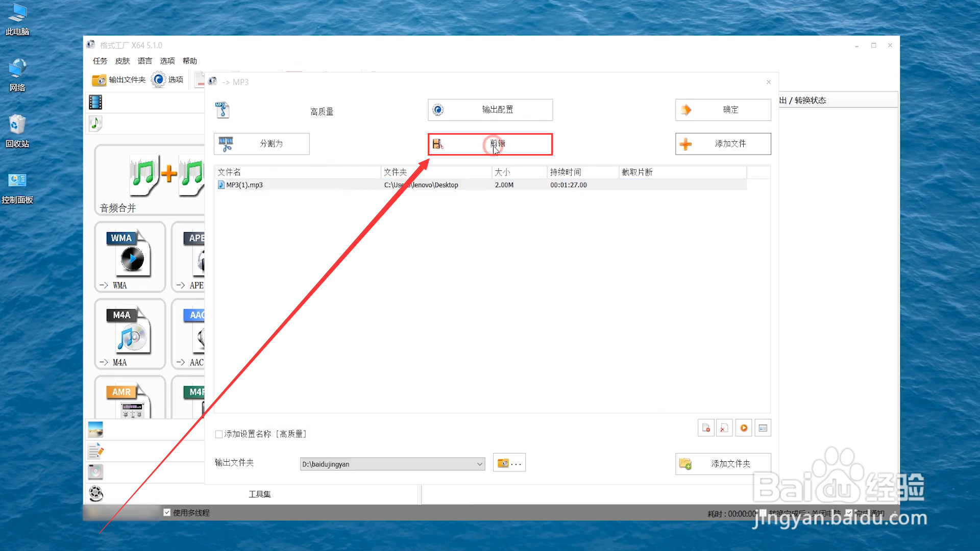Image resolution: width=980 pixels, height=551 pixels.
Task: Click the 确定 confirm button
Action: [723, 110]
